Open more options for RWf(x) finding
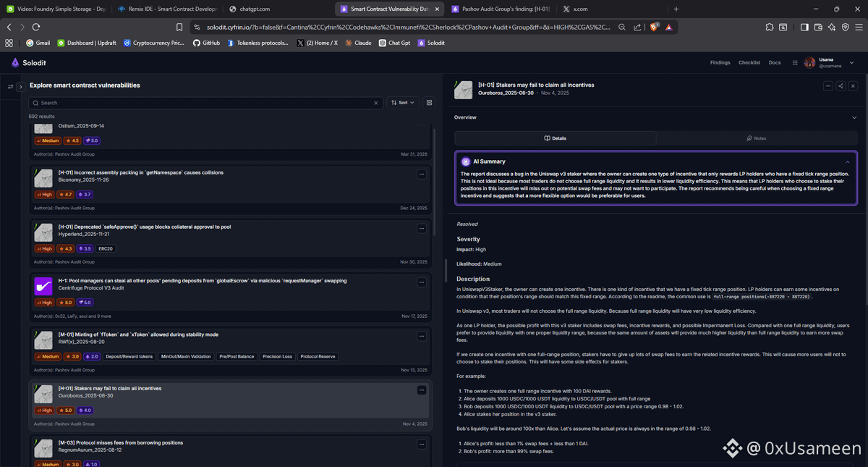 [x=422, y=337]
